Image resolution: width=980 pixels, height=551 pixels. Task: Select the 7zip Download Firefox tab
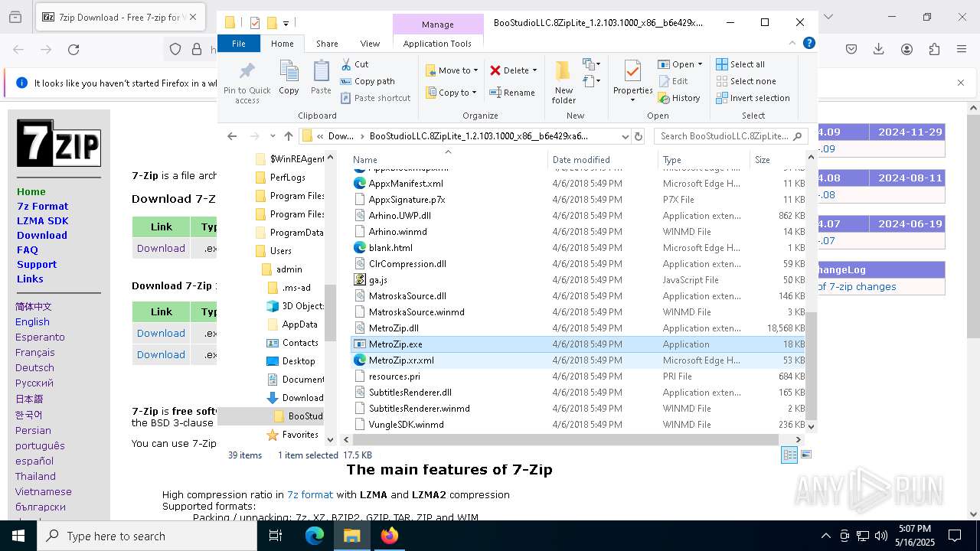[120, 17]
